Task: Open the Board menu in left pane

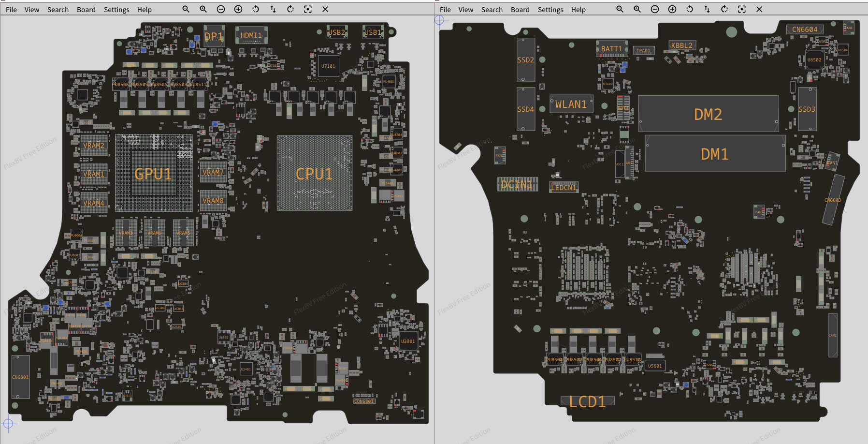Action: [x=86, y=10]
